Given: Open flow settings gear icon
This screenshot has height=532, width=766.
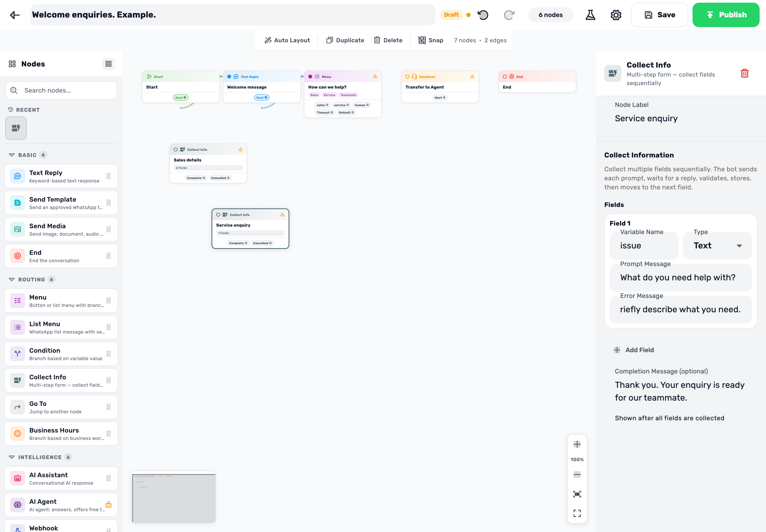Looking at the screenshot, I should tap(616, 15).
